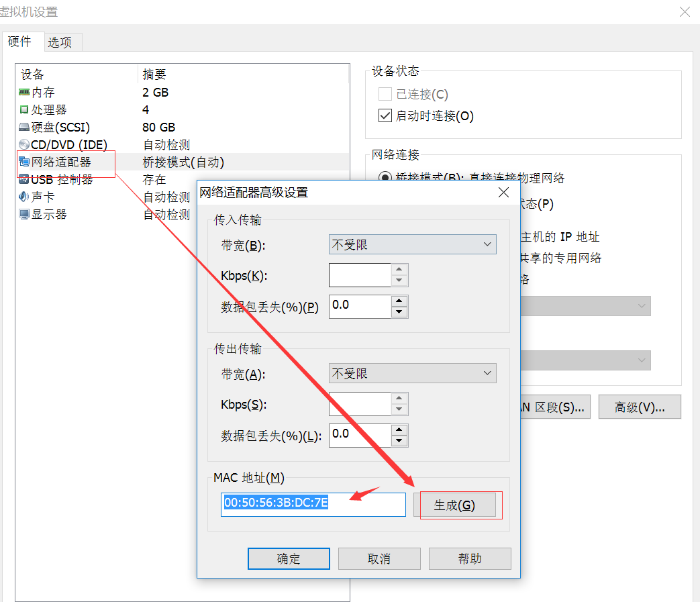Select the hard disk (SCSI) icon

coord(24,128)
